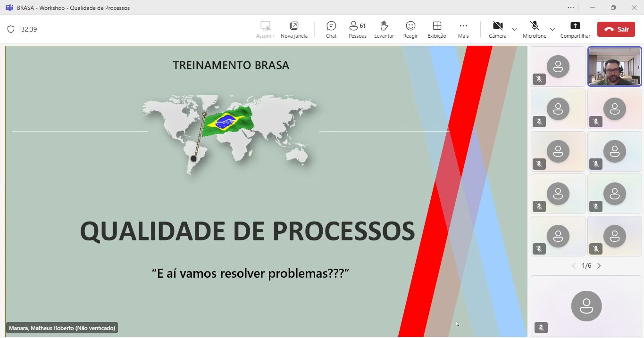Viewport: 644px width, 338px height.
Task: Toggle the Câmera on
Action: [497, 29]
